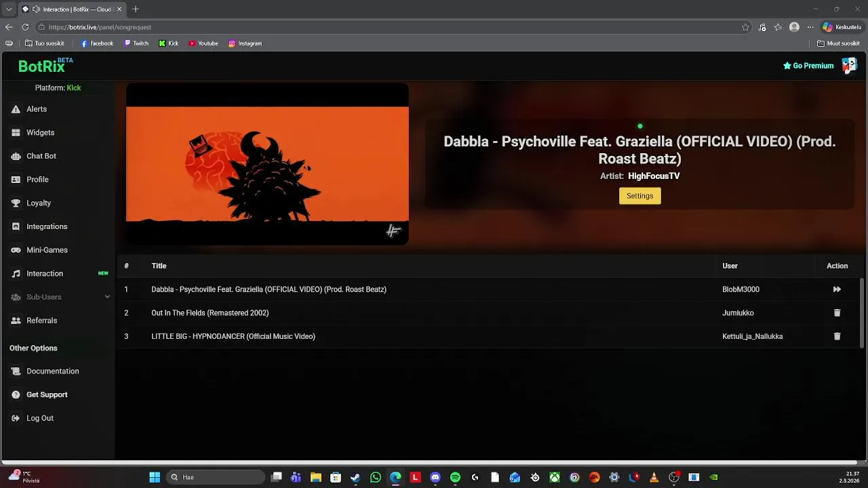
Task: Select the Interaction BotRix browser tab
Action: tap(71, 9)
